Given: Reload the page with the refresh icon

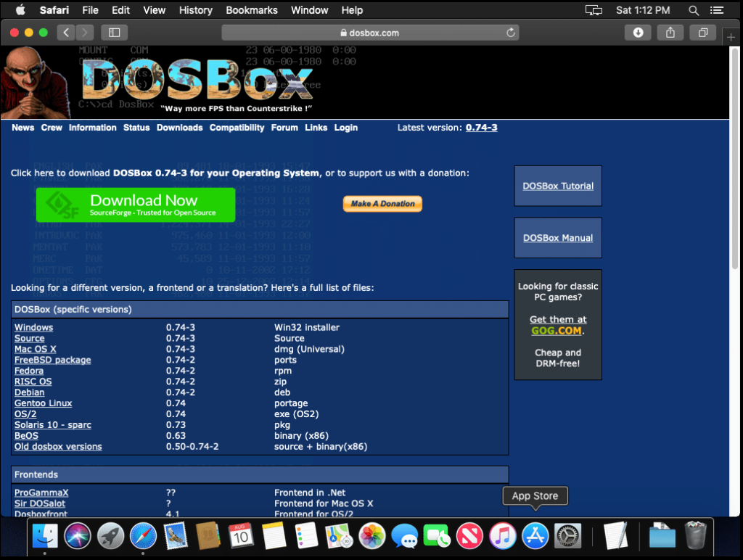Looking at the screenshot, I should click(510, 32).
